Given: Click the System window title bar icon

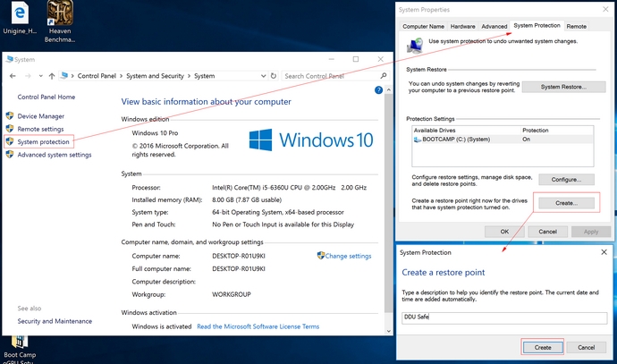Looking at the screenshot, I should pos(9,59).
